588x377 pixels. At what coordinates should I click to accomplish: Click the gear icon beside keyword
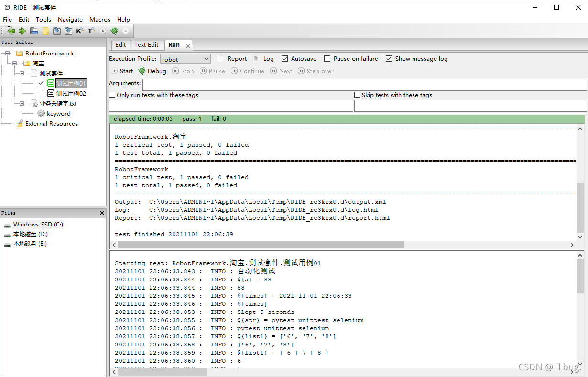[x=42, y=114]
